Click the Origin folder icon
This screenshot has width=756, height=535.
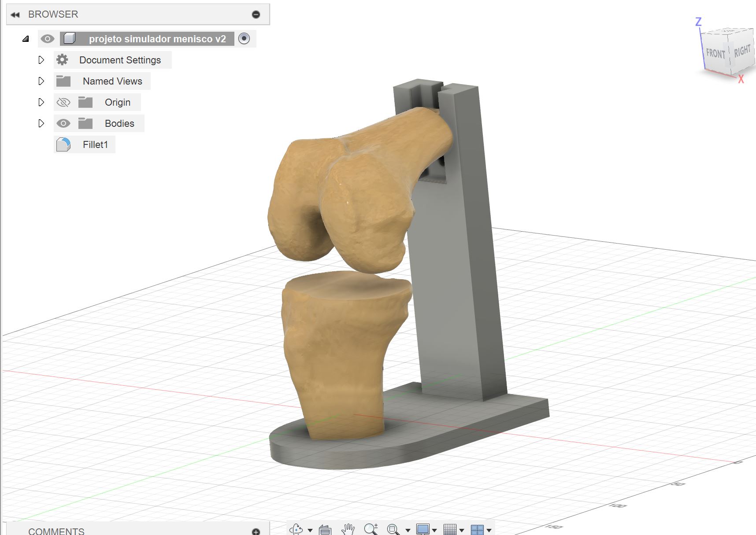pos(85,102)
